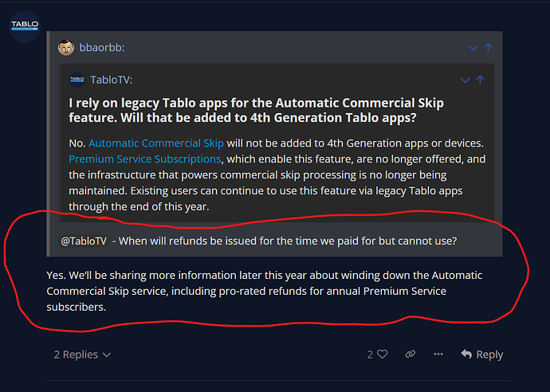Image resolution: width=550 pixels, height=392 pixels.
Task: Click the bbaorbb username in the quote
Action: (x=102, y=48)
